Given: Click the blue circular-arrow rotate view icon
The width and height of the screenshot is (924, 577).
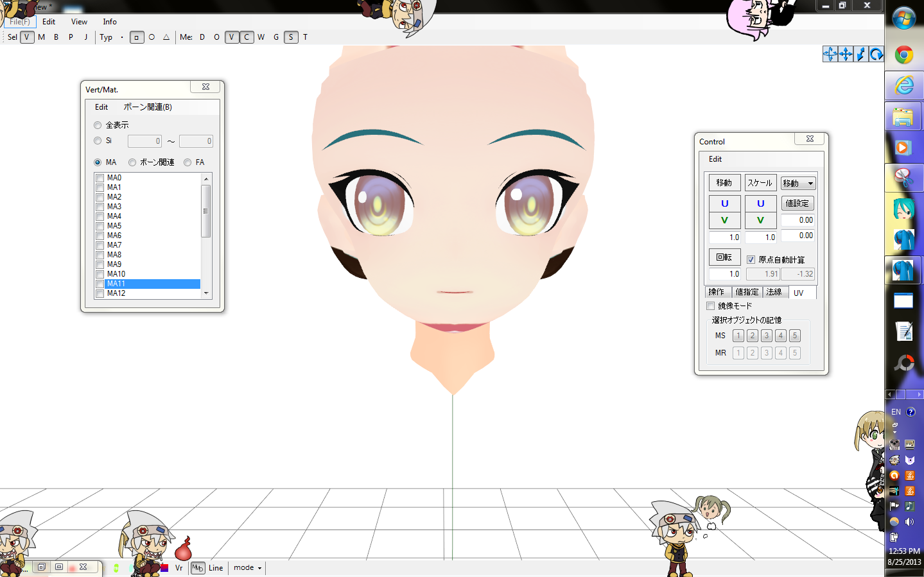Looking at the screenshot, I should tap(876, 55).
